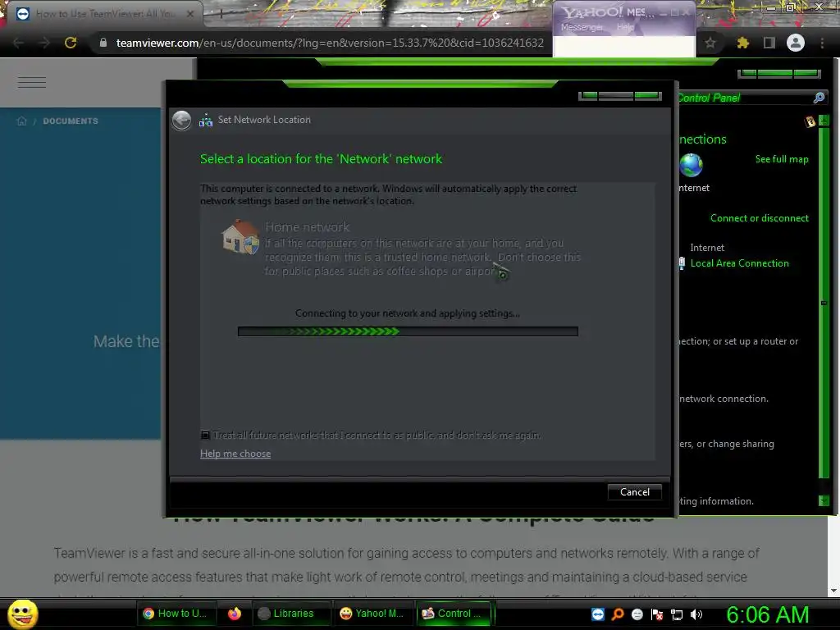The image size is (840, 630).
Task: Switch to Control Panel taskbar item
Action: click(x=454, y=614)
